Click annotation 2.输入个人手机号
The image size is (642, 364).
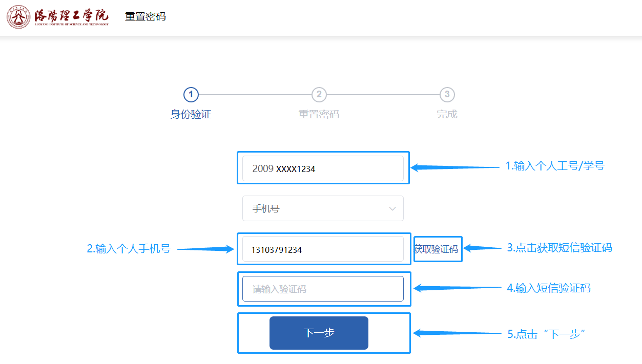coord(129,249)
